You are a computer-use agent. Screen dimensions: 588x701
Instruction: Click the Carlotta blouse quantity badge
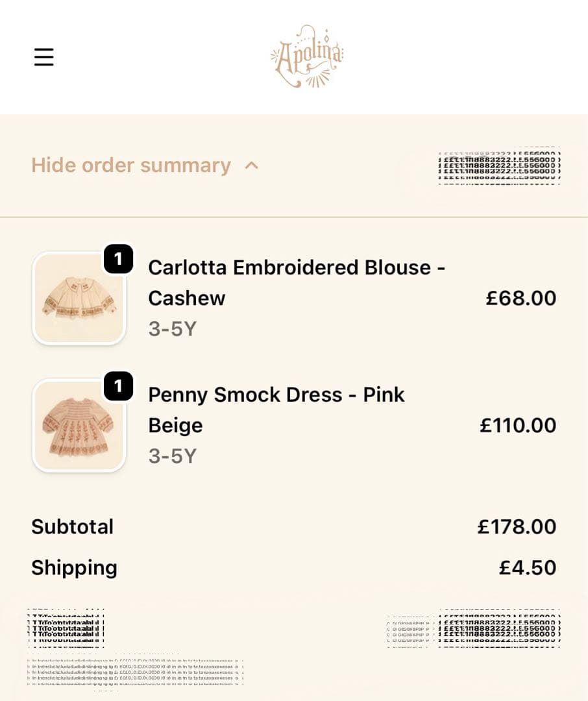tap(118, 260)
